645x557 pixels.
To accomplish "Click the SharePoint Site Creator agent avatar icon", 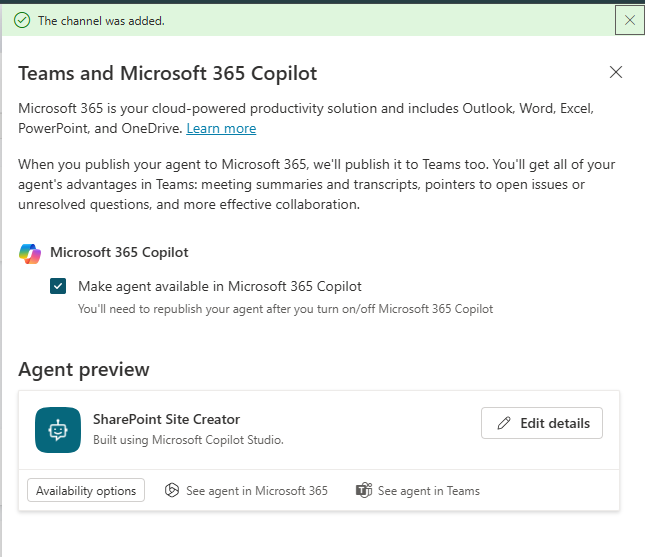I will click(58, 430).
